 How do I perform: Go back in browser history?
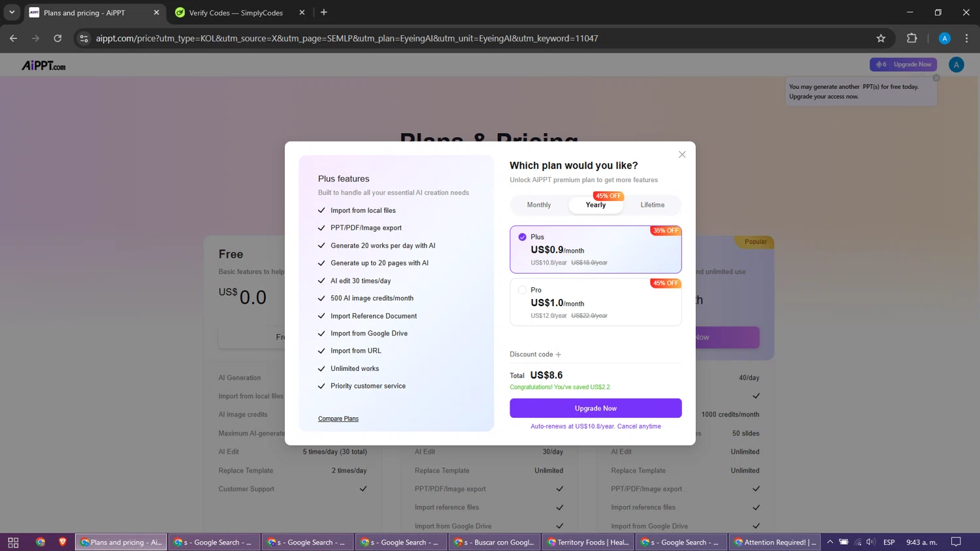point(14,39)
